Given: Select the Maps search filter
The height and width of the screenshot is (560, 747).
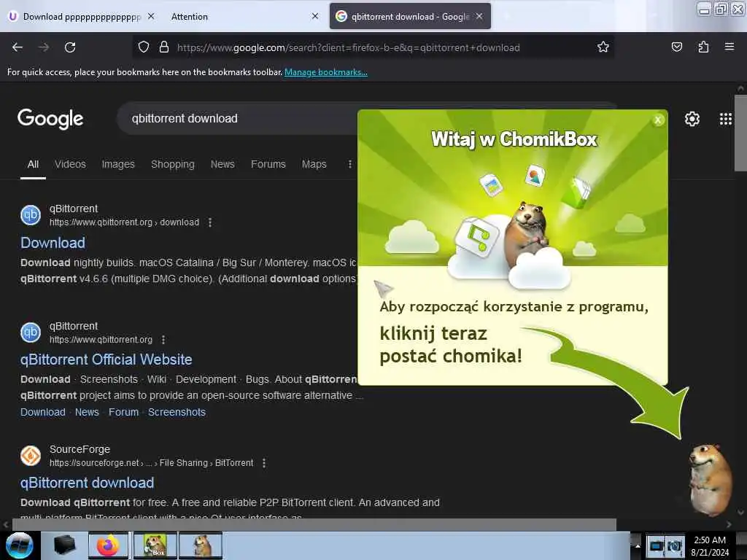Looking at the screenshot, I should pos(314,164).
